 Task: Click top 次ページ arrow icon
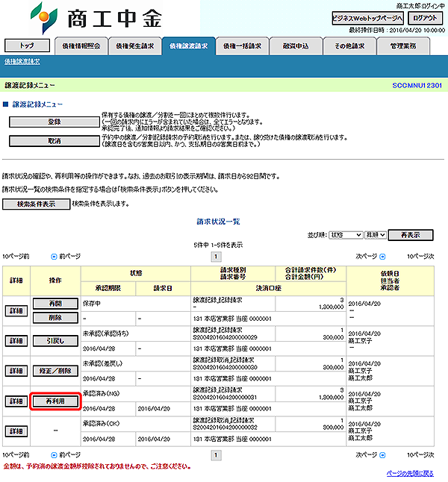tap(382, 257)
